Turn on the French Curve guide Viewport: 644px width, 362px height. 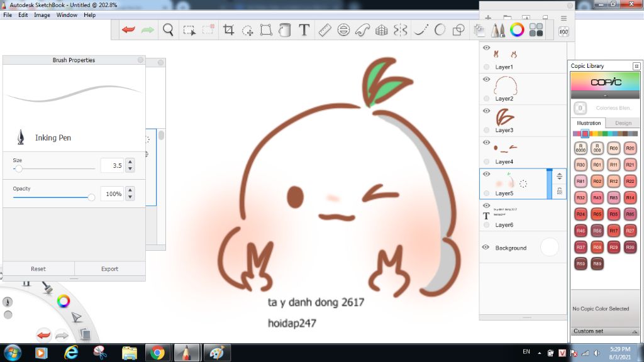click(x=363, y=30)
